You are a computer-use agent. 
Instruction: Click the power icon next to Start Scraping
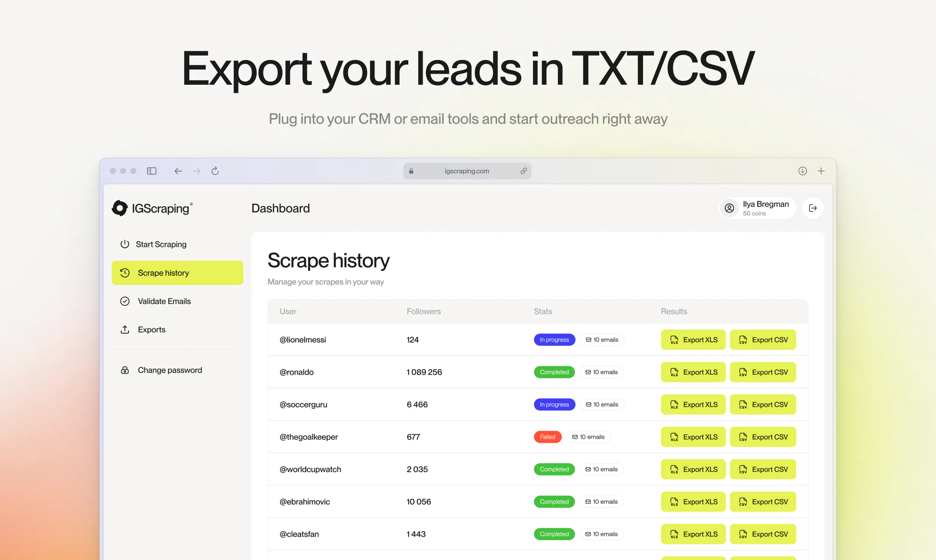pos(125,244)
